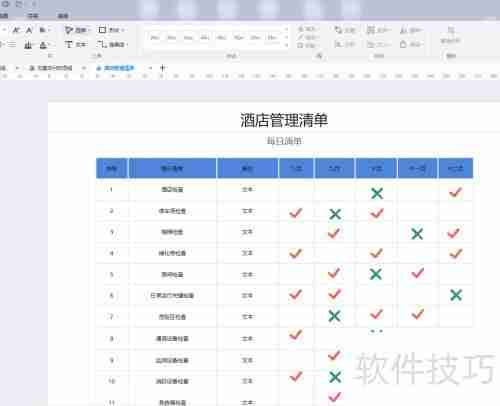Click the title 酒店管理清单

[284, 120]
